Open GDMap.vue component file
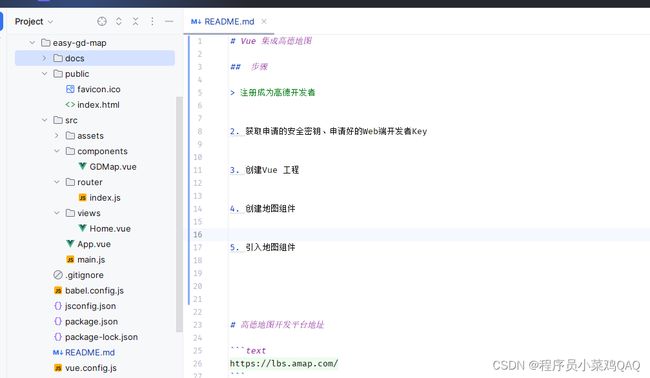The image size is (650, 378). [113, 167]
